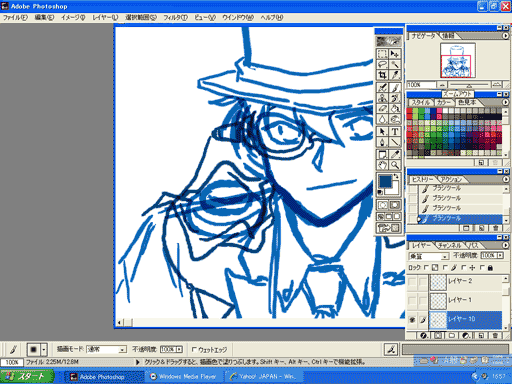Hide レイヤー 10 with its eye icon
This screenshot has width=512, height=384.
point(412,320)
